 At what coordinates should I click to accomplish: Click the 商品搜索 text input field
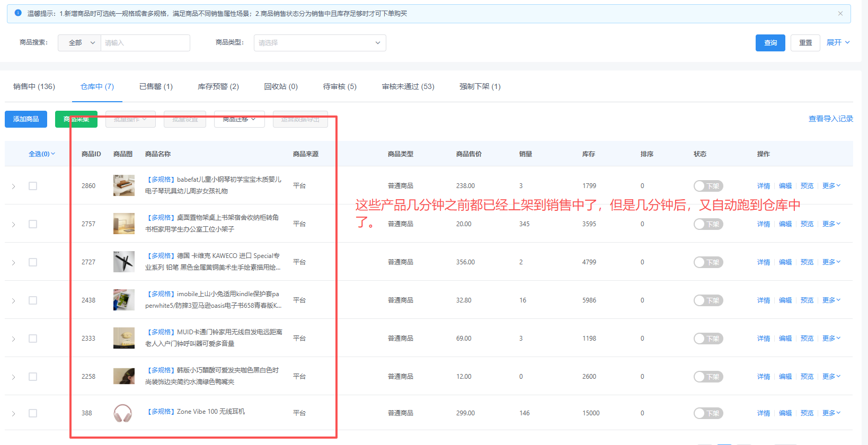pos(145,43)
